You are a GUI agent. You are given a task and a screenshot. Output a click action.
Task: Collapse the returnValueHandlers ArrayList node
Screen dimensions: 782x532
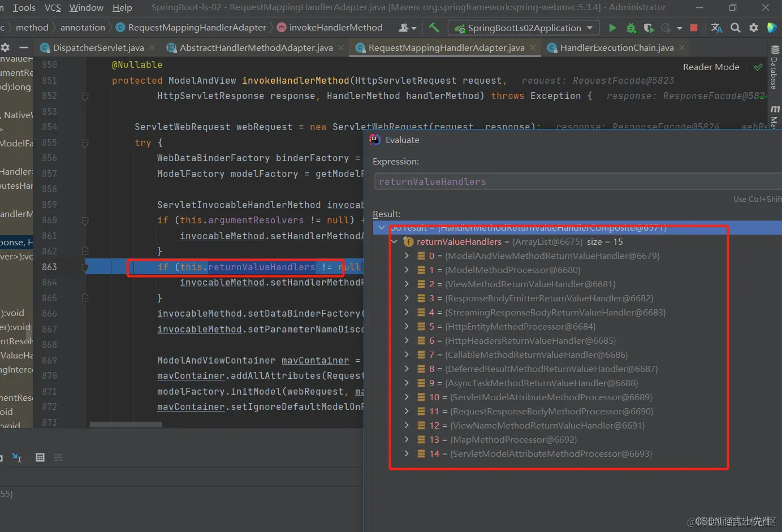(394, 241)
